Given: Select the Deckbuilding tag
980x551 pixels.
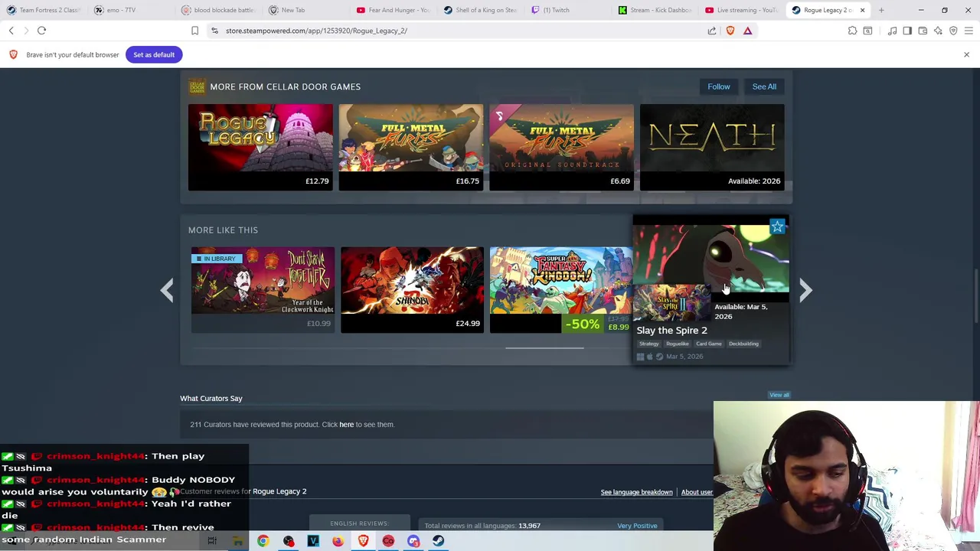Looking at the screenshot, I should pos(743,344).
